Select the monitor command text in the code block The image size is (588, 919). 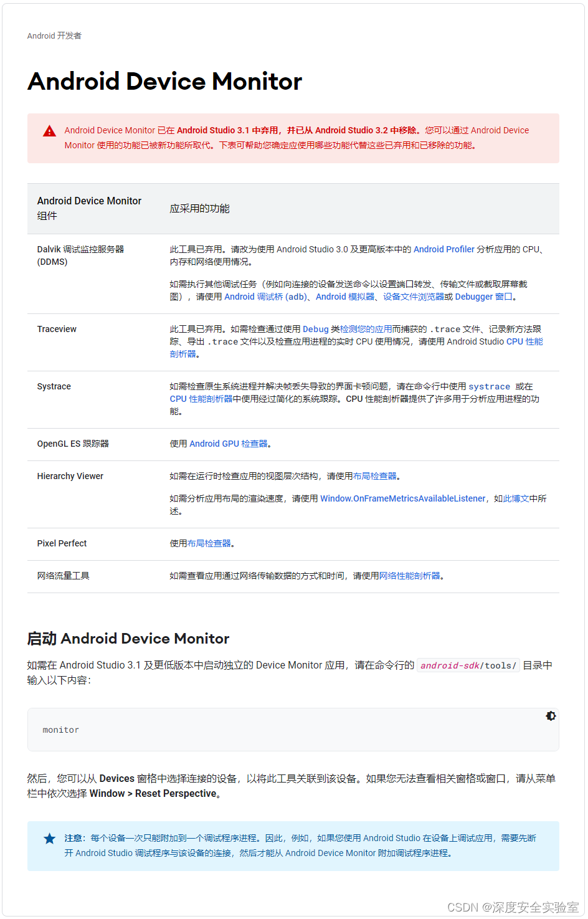(60, 730)
